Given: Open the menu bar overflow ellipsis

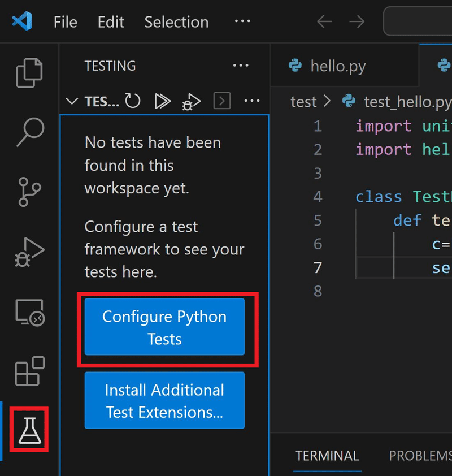Looking at the screenshot, I should pyautogui.click(x=242, y=21).
